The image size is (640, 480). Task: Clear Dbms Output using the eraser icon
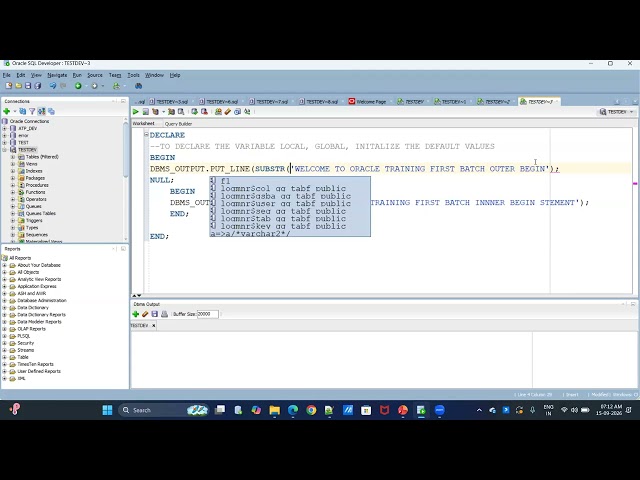[x=145, y=314]
